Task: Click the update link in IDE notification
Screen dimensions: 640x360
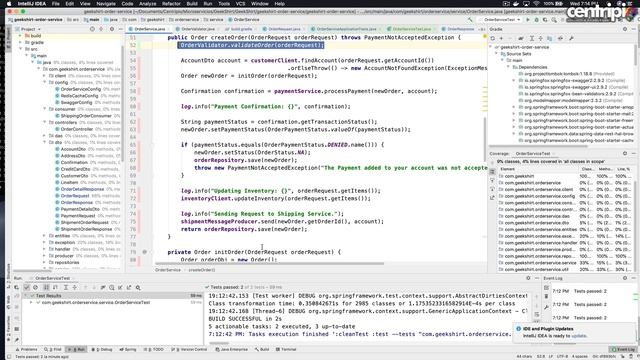Action: click(x=579, y=336)
